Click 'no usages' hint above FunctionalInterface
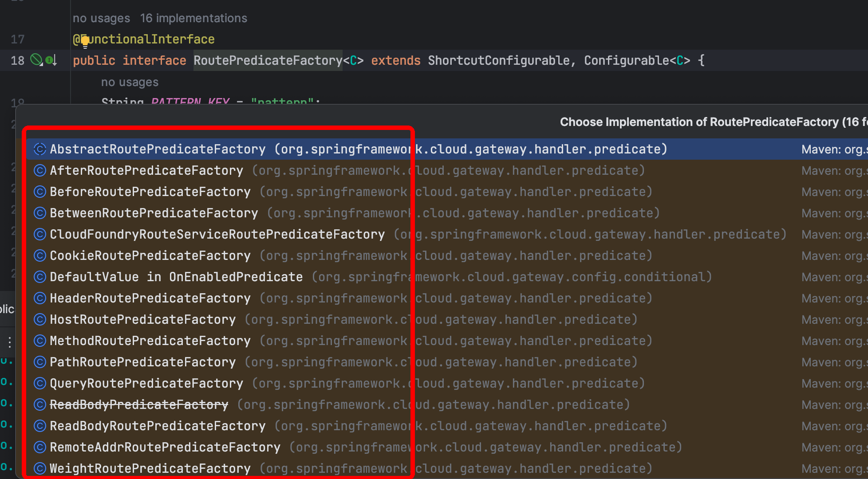Screen dimensions: 868x479 [x=101, y=18]
